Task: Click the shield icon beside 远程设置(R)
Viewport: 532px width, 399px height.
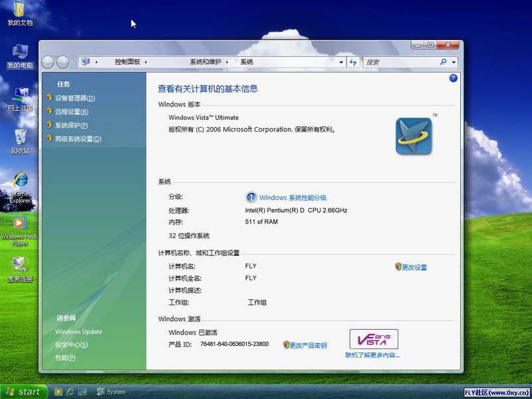Action: (49, 111)
